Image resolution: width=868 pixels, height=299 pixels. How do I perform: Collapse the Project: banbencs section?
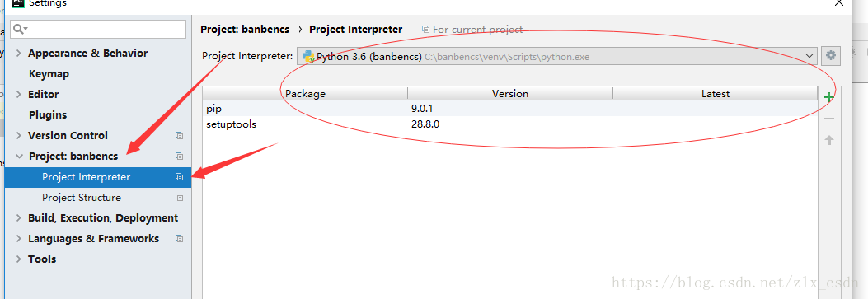(x=19, y=157)
